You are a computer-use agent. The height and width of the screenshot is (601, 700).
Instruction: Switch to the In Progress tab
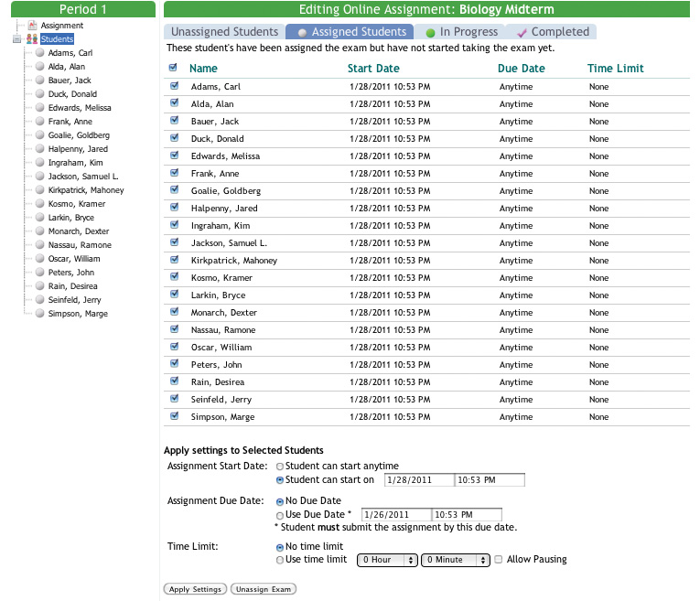[x=460, y=32]
